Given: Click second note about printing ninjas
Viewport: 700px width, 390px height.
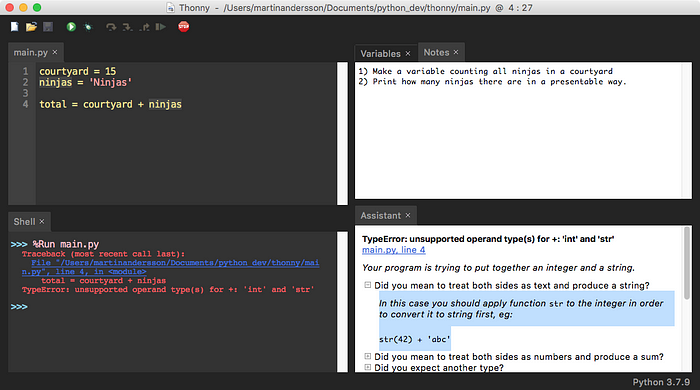Looking at the screenshot, I should (492, 82).
